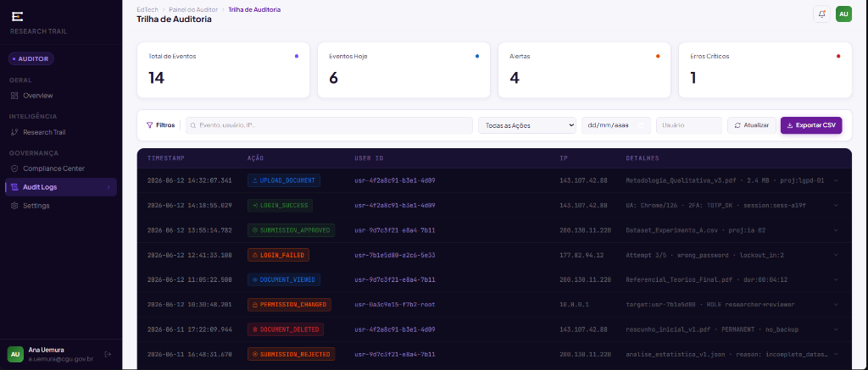
Task: Click the AÇÃO column header
Action: [256, 158]
